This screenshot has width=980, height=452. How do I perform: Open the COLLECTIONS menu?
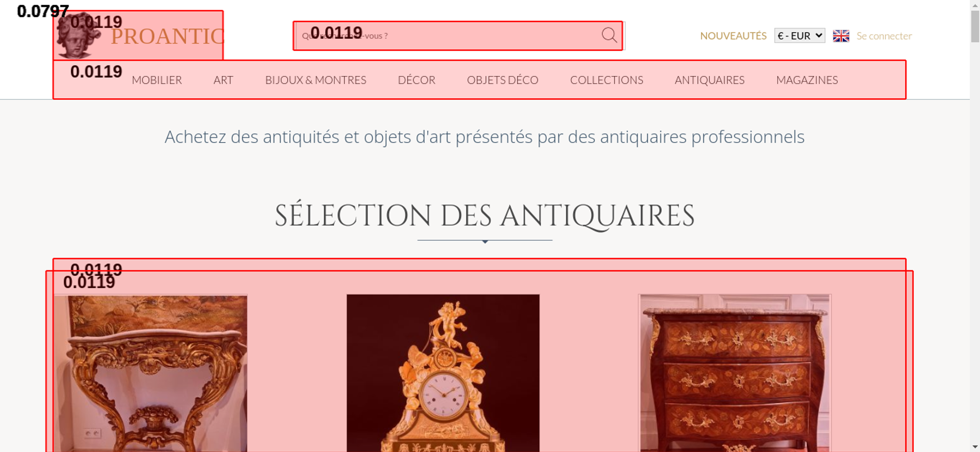607,80
